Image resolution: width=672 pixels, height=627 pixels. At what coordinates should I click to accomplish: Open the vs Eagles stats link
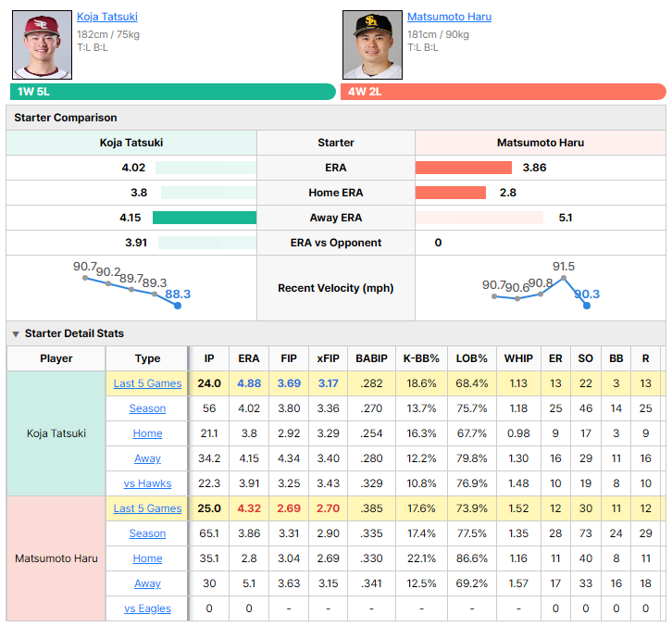pos(147,608)
